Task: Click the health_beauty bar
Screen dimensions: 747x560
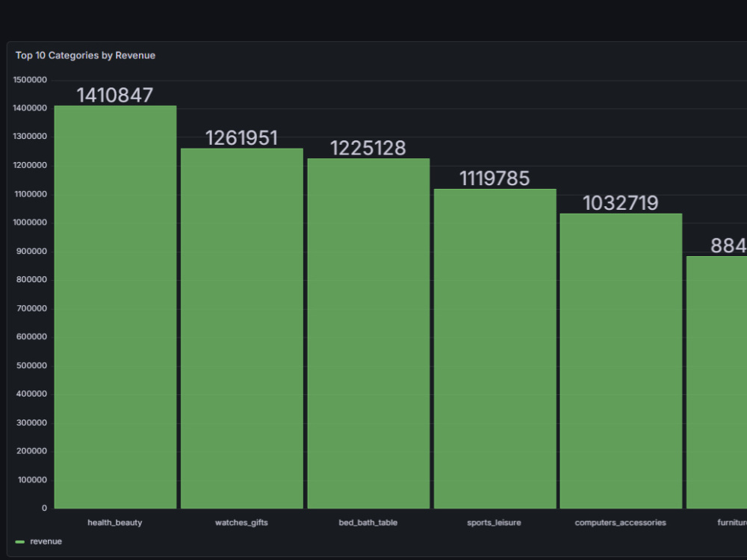Action: [115, 307]
